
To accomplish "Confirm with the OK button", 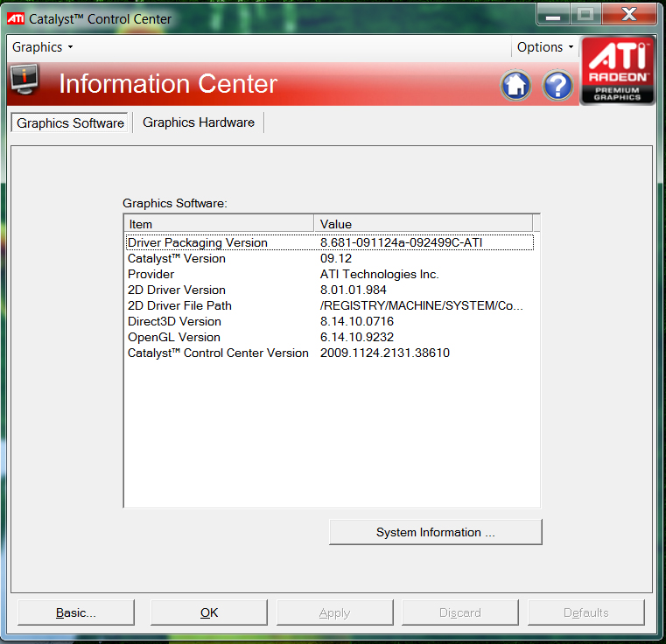I will pos(209,612).
